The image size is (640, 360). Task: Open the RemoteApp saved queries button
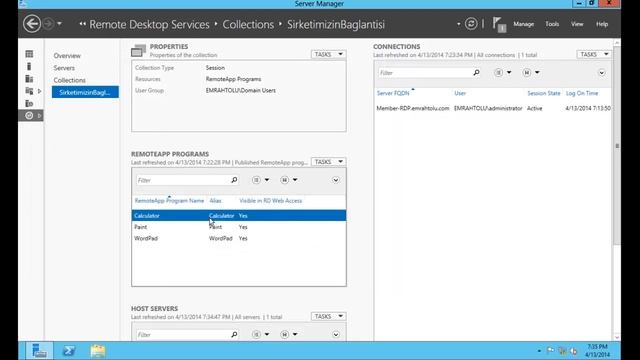289,180
